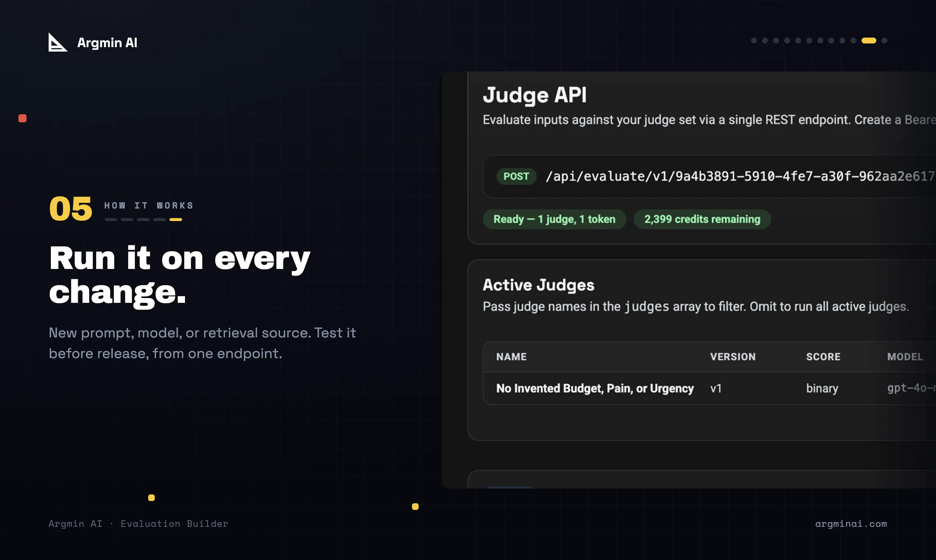Click the large yellow 05 step number

point(71,209)
